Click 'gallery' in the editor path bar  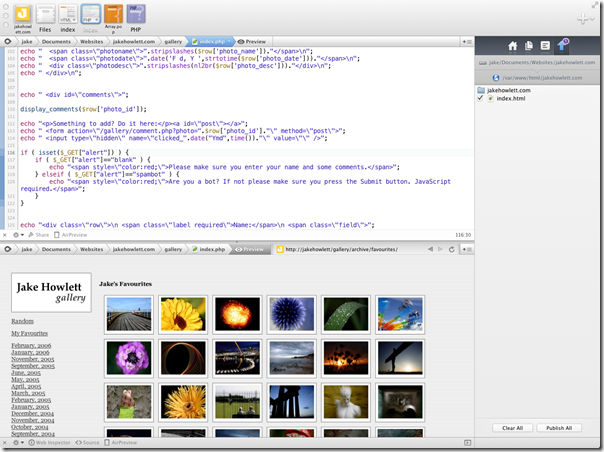[x=173, y=41]
